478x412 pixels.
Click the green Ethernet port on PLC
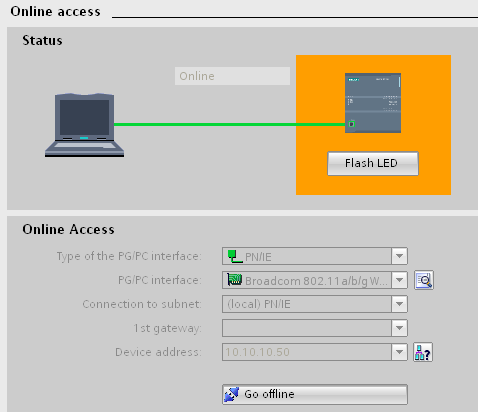pos(351,124)
